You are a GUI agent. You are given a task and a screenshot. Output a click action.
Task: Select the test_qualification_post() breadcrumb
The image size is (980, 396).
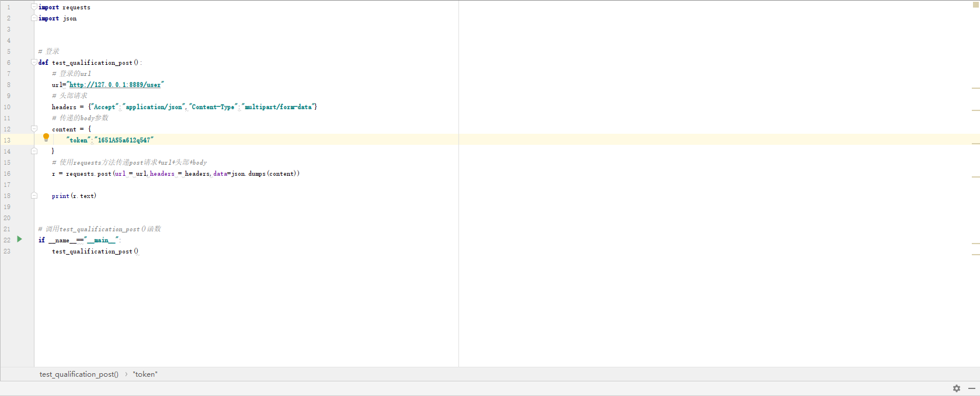click(79, 374)
